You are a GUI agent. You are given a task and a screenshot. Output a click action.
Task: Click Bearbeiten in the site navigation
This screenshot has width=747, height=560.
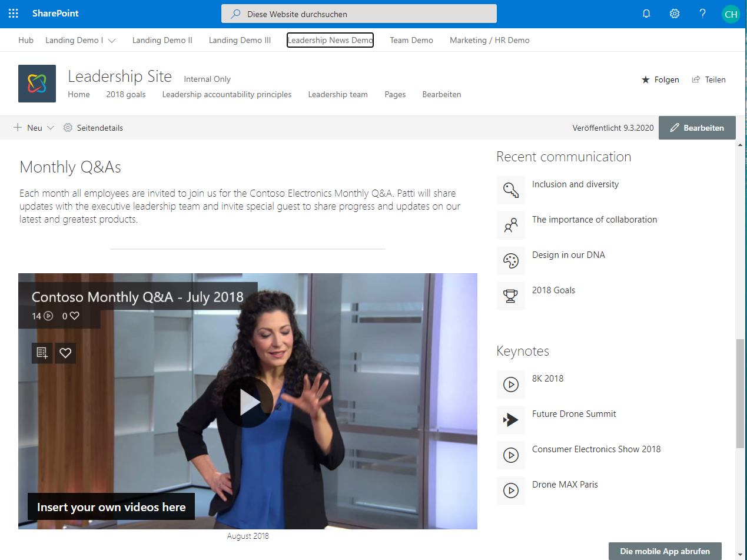[x=441, y=94]
